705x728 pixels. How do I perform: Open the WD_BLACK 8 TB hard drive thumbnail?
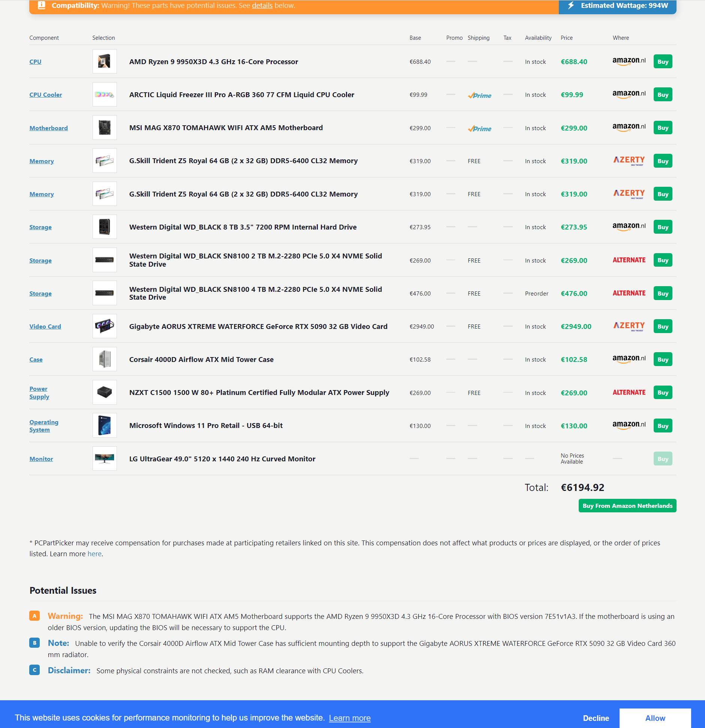click(105, 227)
